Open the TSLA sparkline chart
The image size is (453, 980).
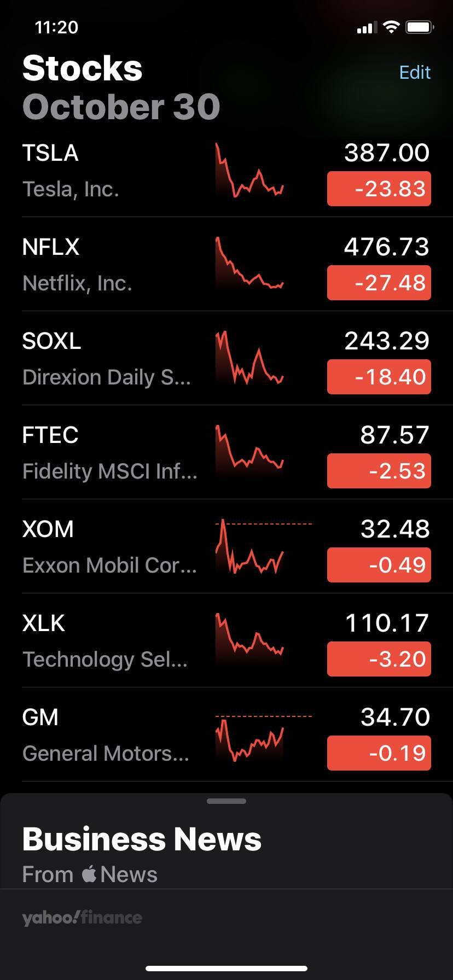pos(249,171)
